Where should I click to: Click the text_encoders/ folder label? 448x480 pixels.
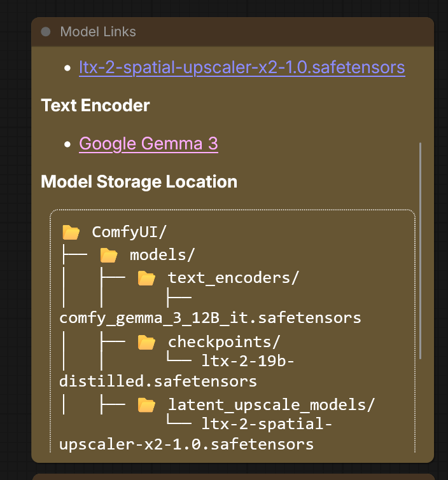[x=233, y=278]
